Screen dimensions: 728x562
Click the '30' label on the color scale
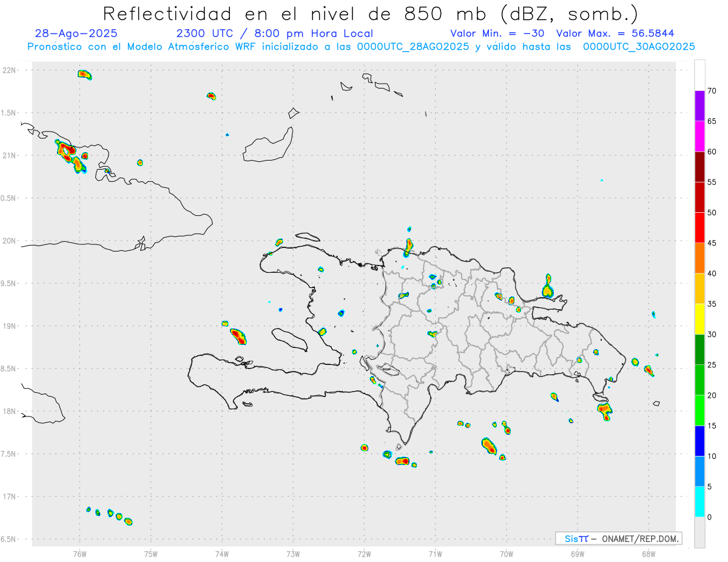(712, 335)
